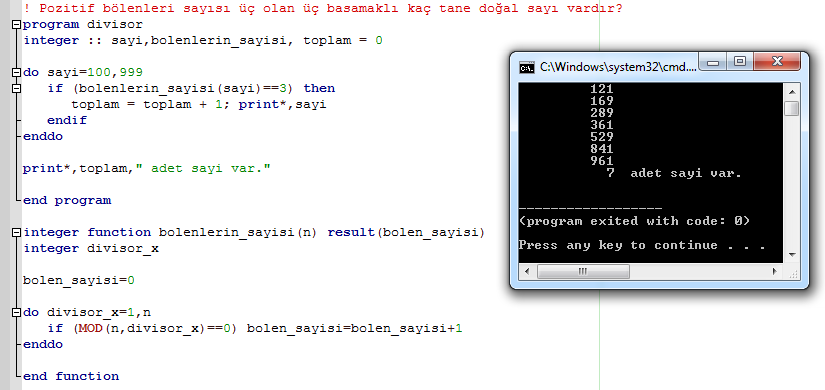
Task: Click the 'MOD(n,divisor_x)==0' condition line
Action: click(x=255, y=328)
